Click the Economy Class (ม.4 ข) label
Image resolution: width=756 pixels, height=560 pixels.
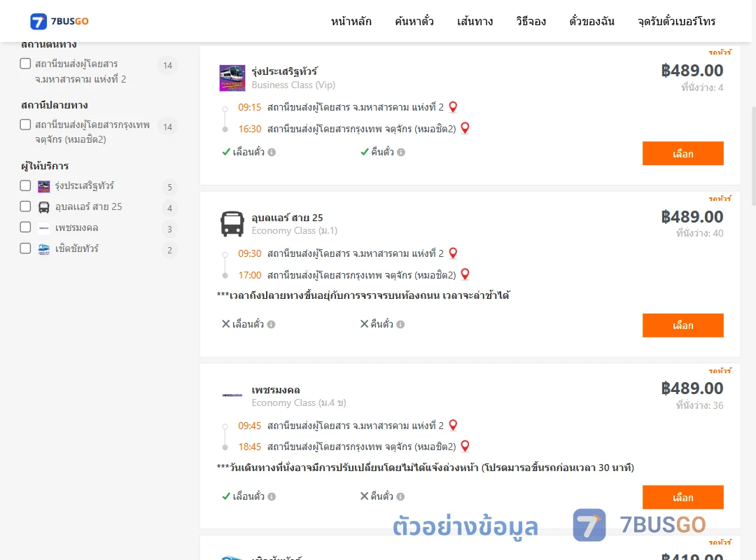coord(299,402)
